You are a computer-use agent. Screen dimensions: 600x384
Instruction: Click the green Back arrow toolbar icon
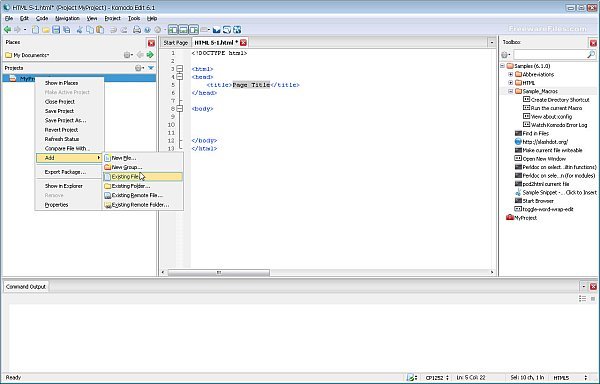point(7,29)
